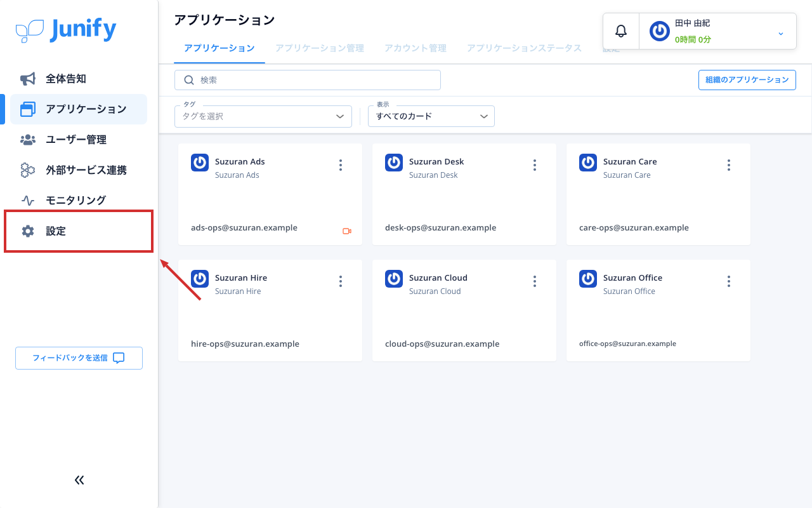Open the notification bell
812x508 pixels.
pyautogui.click(x=621, y=31)
